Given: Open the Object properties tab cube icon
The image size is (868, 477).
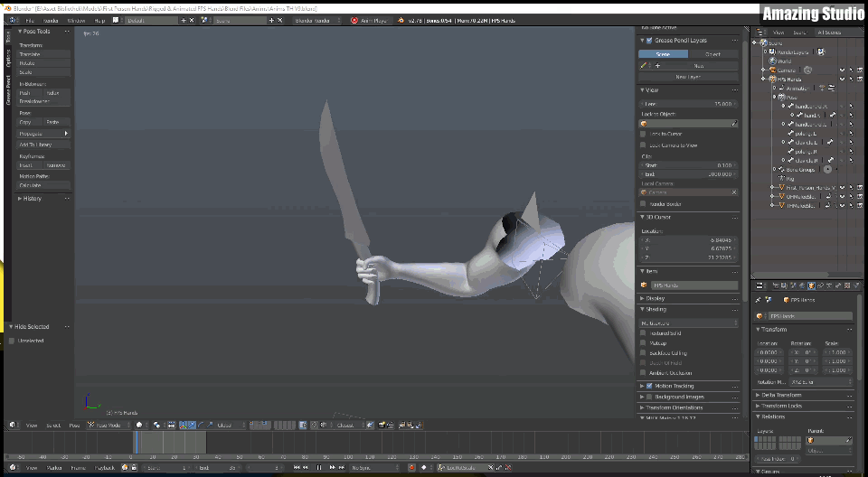Looking at the screenshot, I should [811, 285].
